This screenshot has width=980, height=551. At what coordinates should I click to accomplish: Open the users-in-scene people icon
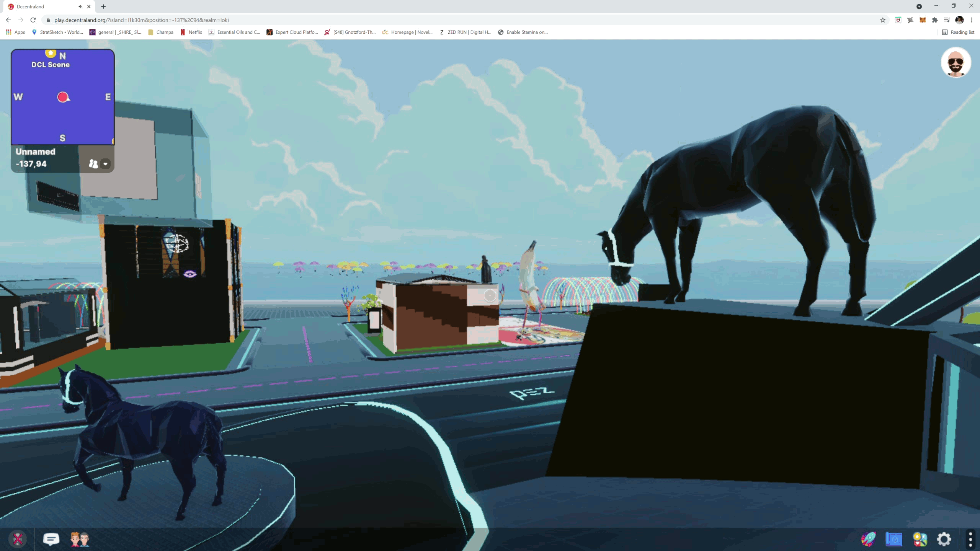pyautogui.click(x=93, y=164)
